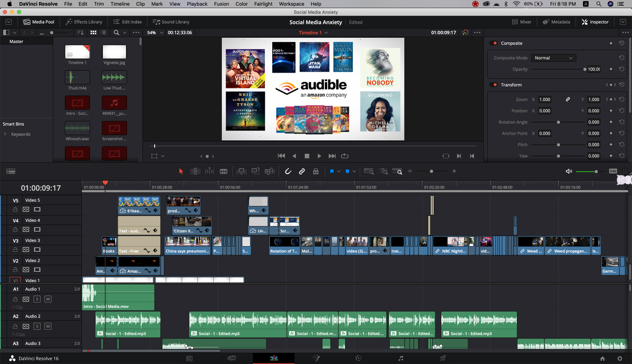Open the Playback menu

coord(197,4)
